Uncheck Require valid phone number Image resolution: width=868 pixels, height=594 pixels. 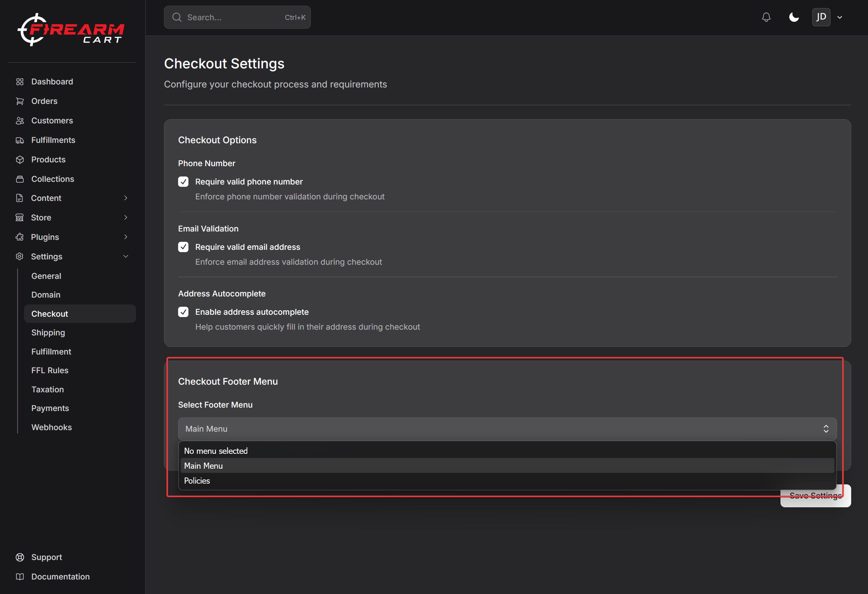(183, 182)
